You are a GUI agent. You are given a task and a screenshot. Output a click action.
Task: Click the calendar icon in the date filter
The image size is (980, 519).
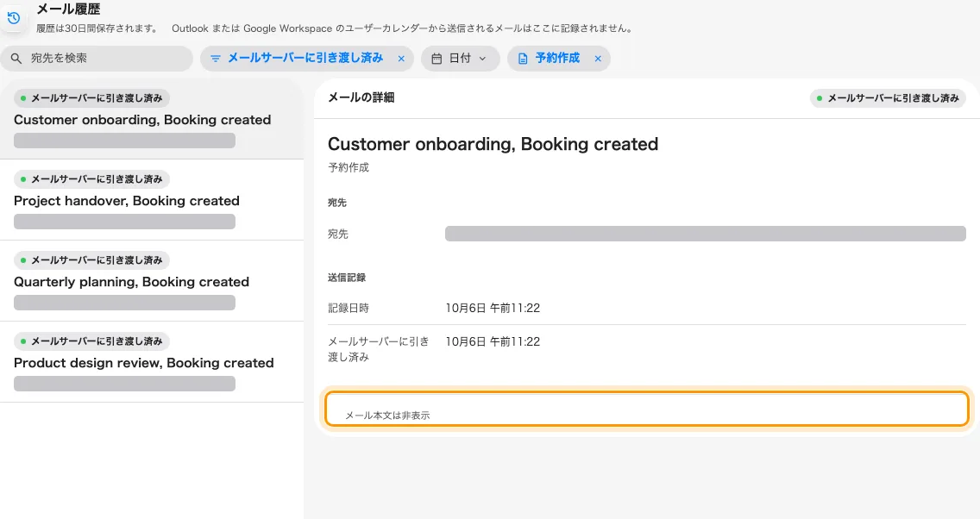(x=437, y=58)
